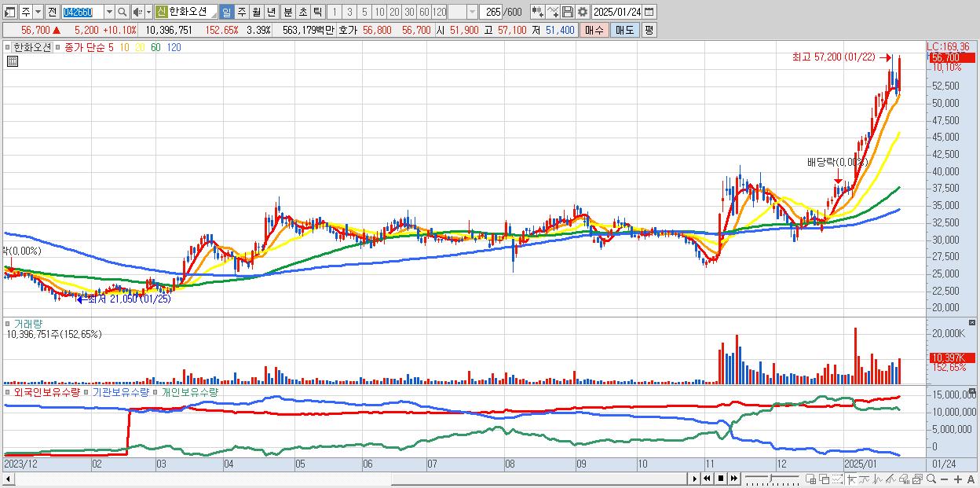Viewport: 980px width, 488px height.
Task: Click the orange 10 moving average legend
Action: (x=124, y=47)
